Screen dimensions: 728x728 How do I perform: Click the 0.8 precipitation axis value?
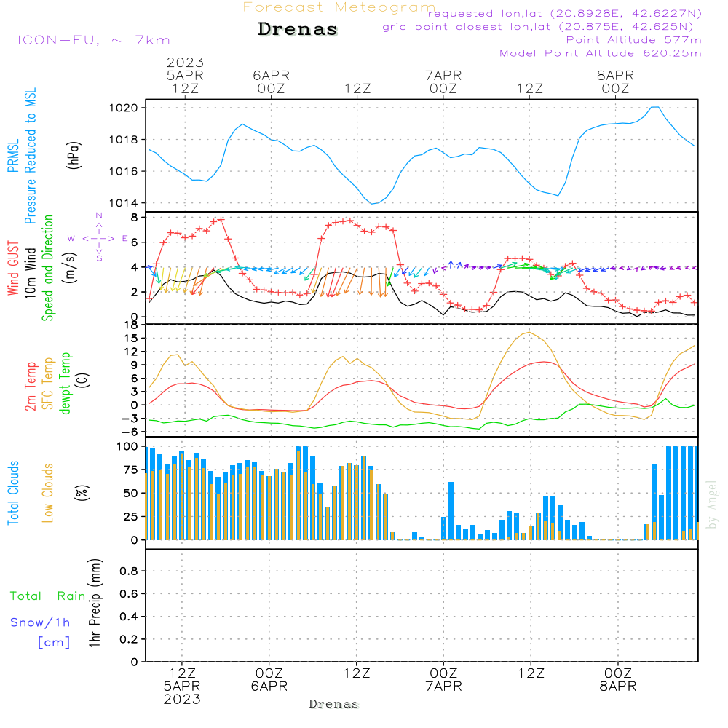tap(129, 571)
